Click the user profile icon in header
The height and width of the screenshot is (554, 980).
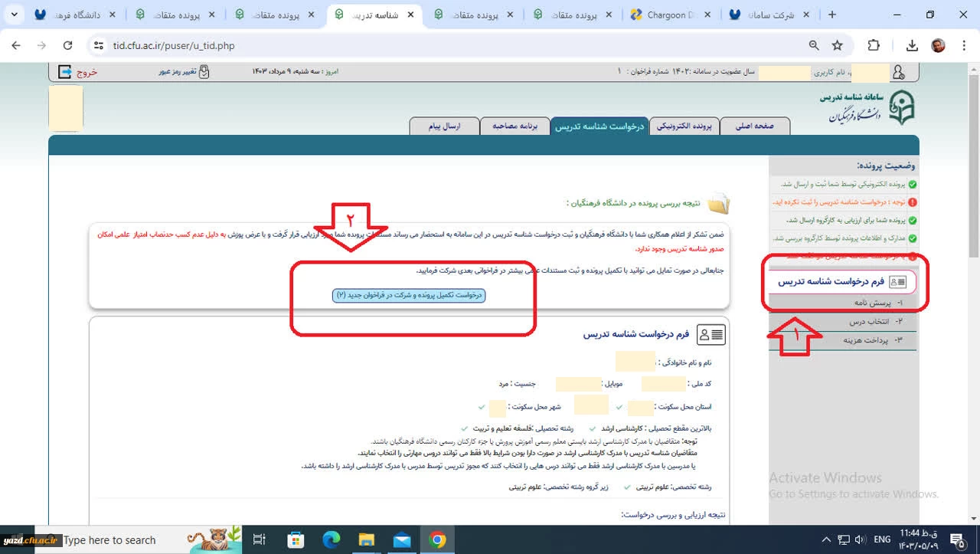click(899, 72)
